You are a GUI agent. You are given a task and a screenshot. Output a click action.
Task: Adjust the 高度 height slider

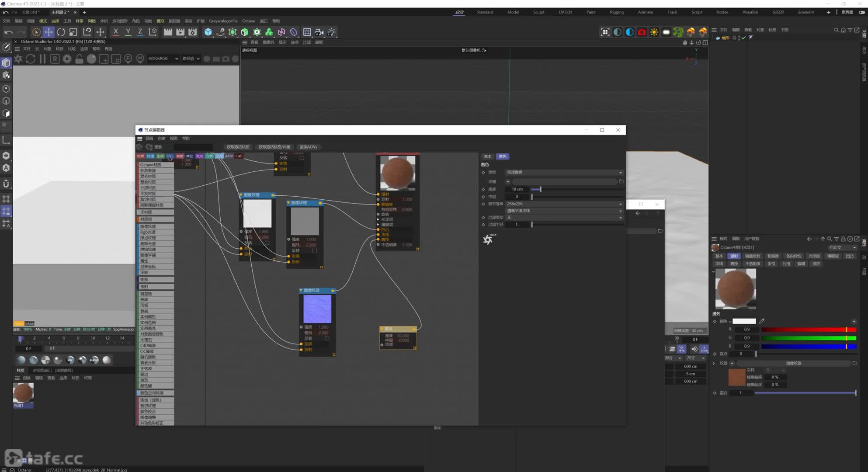[576, 189]
